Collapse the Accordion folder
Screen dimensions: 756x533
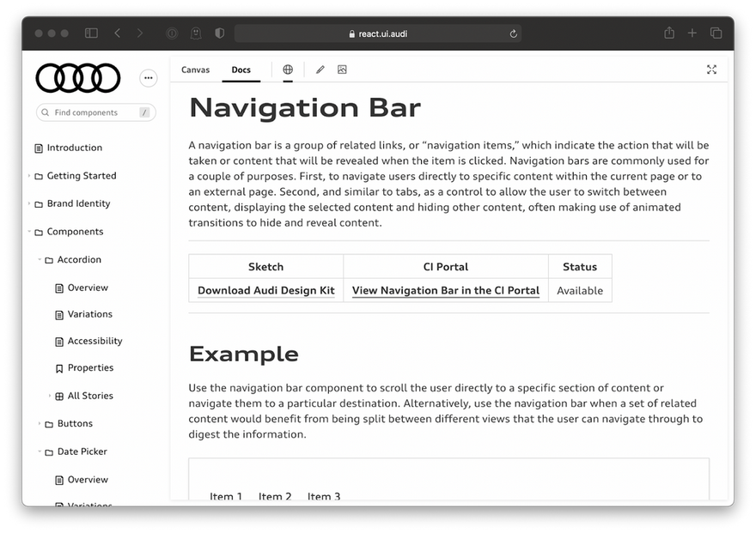pyautogui.click(x=74, y=260)
